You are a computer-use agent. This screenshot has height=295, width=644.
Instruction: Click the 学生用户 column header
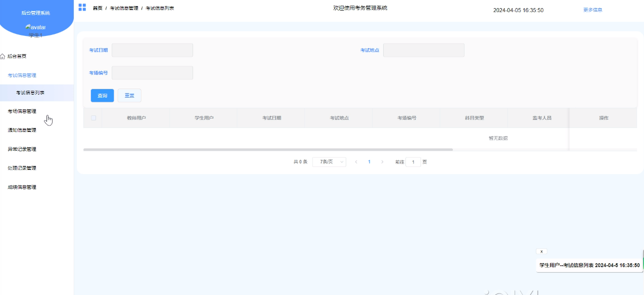pos(204,118)
